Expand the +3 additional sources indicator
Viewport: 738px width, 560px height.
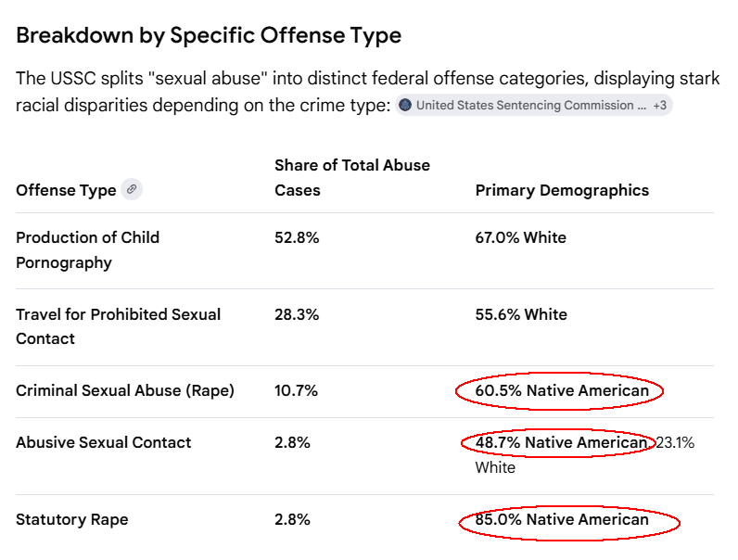pyautogui.click(x=660, y=106)
